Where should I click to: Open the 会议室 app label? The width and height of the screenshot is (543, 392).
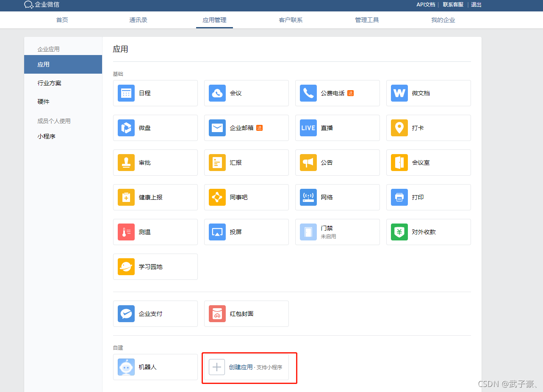point(421,163)
